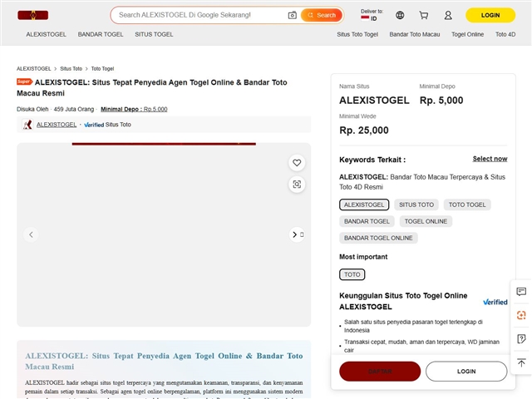532x399 pixels.
Task: Click the Rp. 25,000 minimal wede value
Action: (x=364, y=131)
